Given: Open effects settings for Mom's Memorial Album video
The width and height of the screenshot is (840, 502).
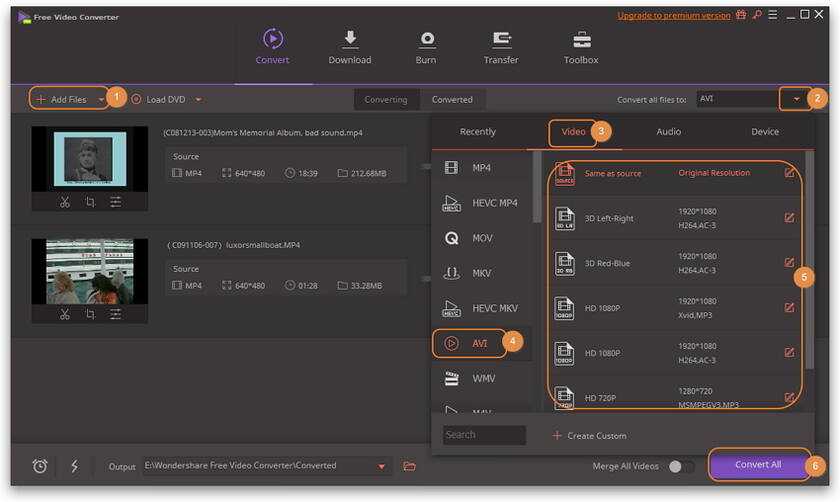Looking at the screenshot, I should click(x=115, y=202).
